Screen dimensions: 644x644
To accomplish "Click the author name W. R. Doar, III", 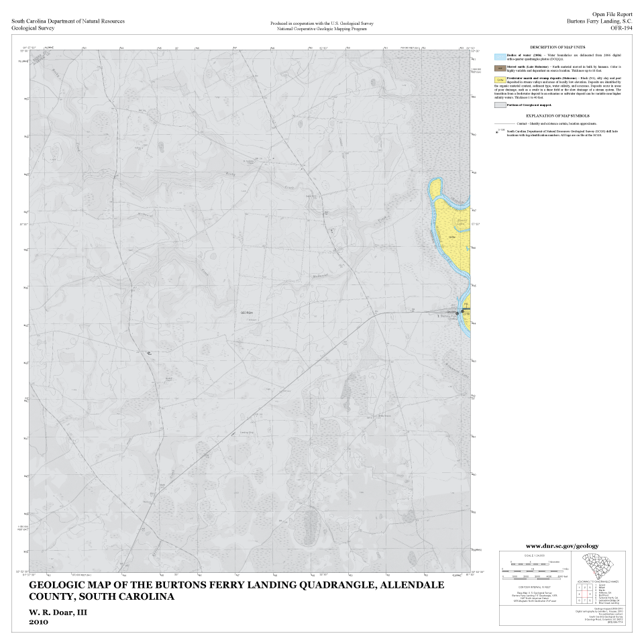I will pyautogui.click(x=58, y=612).
